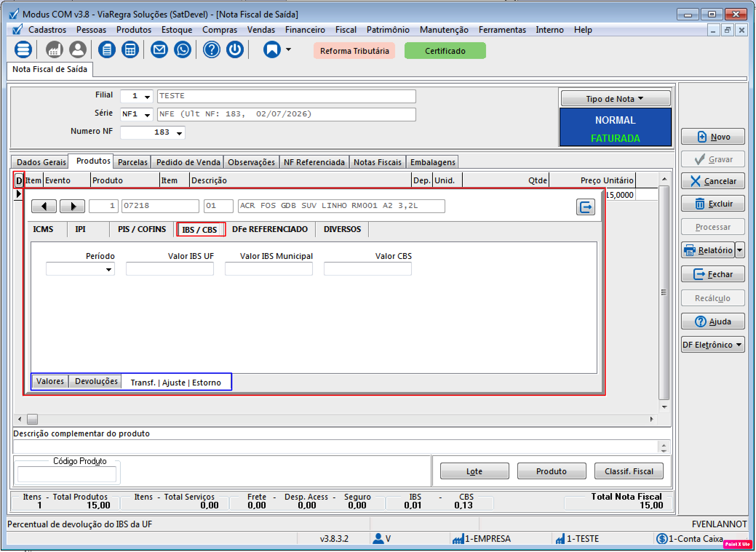Click the green Certificado button

(445, 51)
